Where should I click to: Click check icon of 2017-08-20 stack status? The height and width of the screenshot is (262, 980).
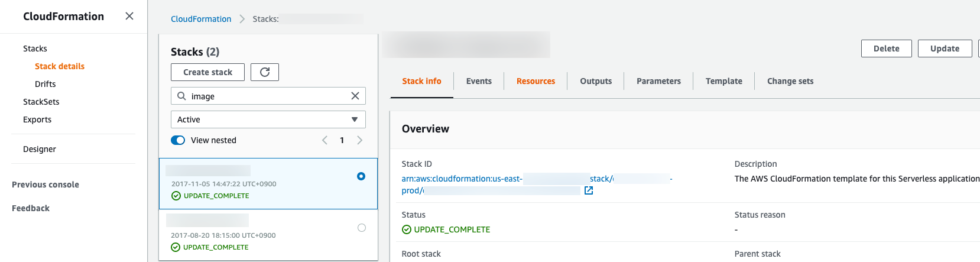pyautogui.click(x=176, y=247)
